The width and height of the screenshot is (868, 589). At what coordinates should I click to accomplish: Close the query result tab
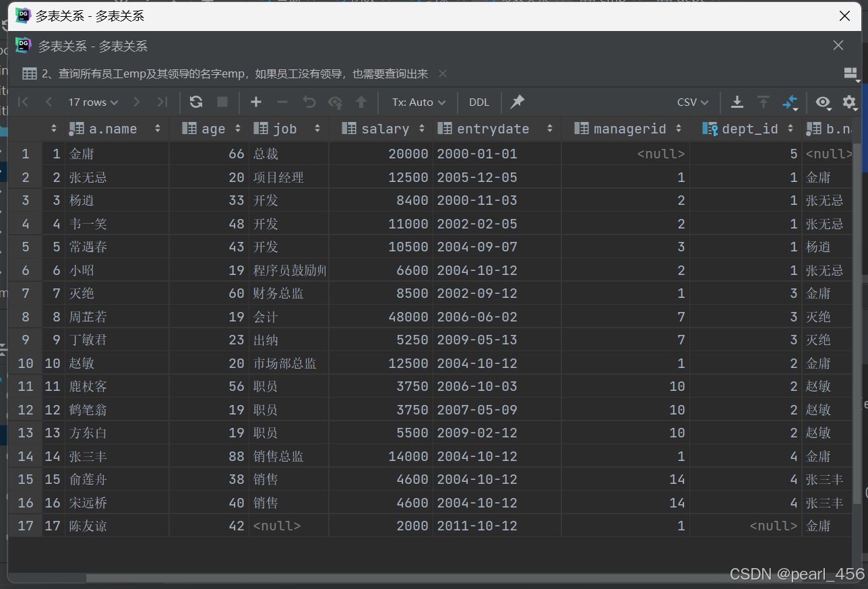(x=442, y=73)
